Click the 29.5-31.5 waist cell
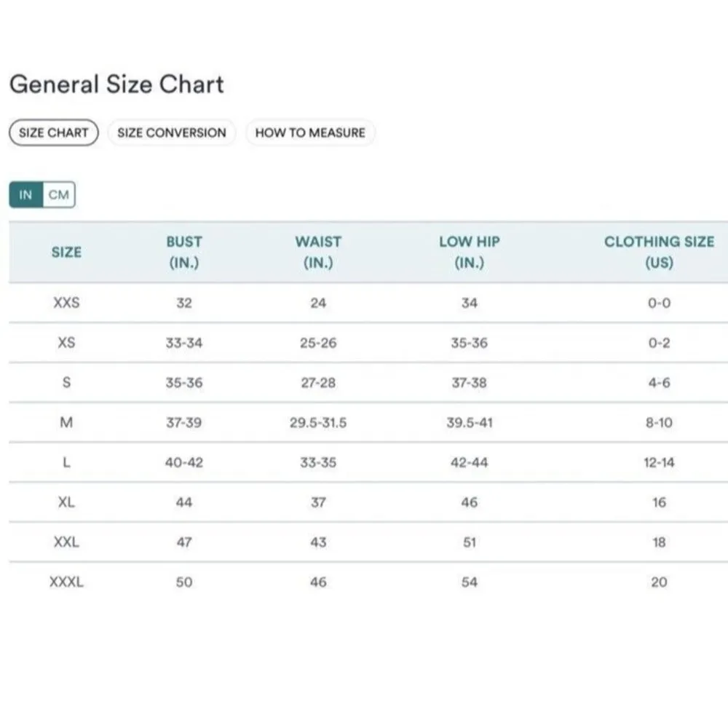Viewport: 728px width, 728px height. click(x=318, y=422)
